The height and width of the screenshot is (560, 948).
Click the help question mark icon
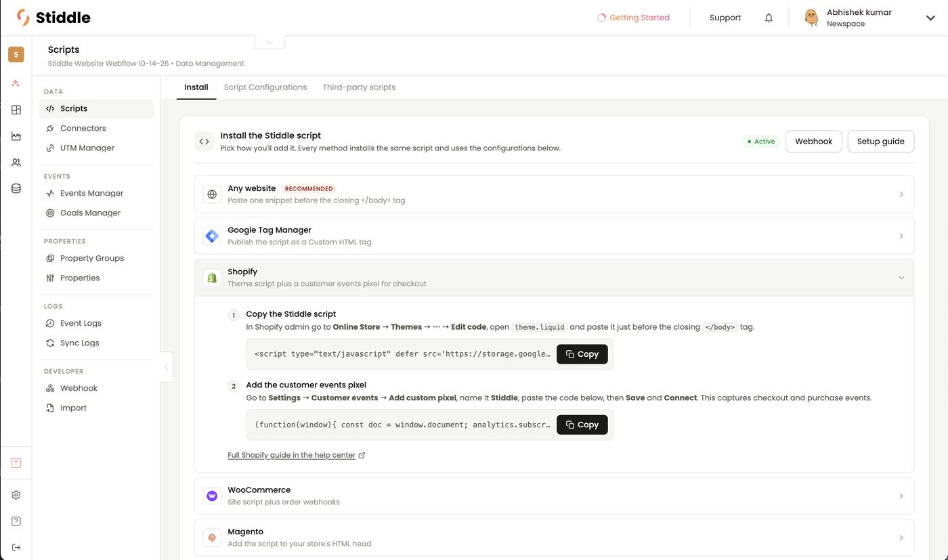click(16, 521)
